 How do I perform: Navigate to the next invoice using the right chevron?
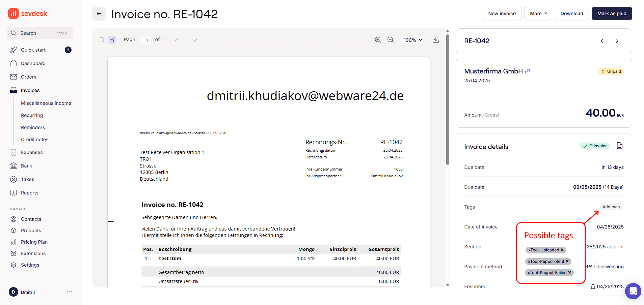click(x=617, y=41)
